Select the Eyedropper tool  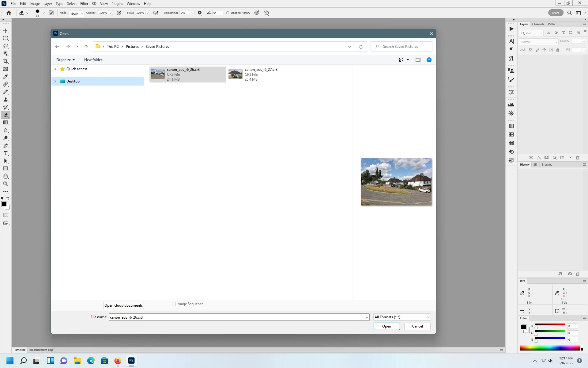6,77
